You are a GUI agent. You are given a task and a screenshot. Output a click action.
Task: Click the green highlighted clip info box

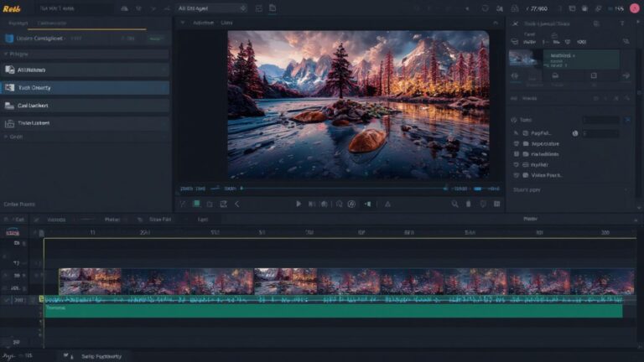pyautogui.click(x=582, y=60)
